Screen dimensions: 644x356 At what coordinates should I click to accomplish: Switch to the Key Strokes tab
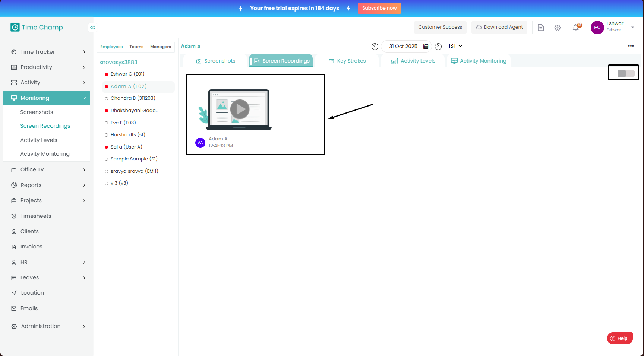tap(347, 61)
